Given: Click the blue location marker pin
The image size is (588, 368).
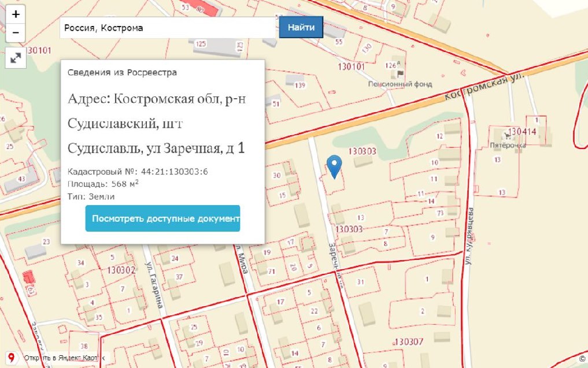Looking at the screenshot, I should pyautogui.click(x=334, y=166).
